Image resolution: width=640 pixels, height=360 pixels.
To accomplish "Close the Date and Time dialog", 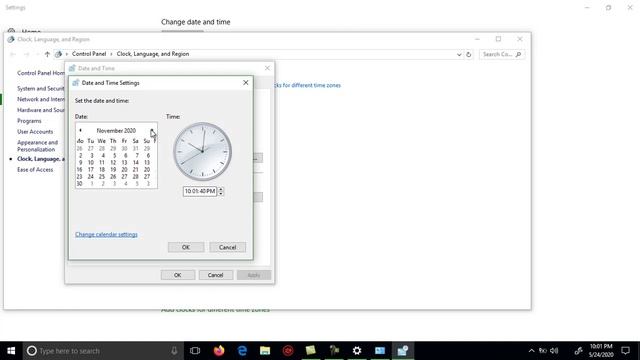I will tap(267, 68).
